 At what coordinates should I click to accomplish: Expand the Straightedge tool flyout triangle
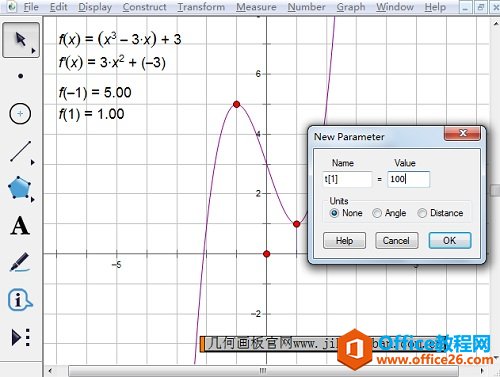point(33,163)
